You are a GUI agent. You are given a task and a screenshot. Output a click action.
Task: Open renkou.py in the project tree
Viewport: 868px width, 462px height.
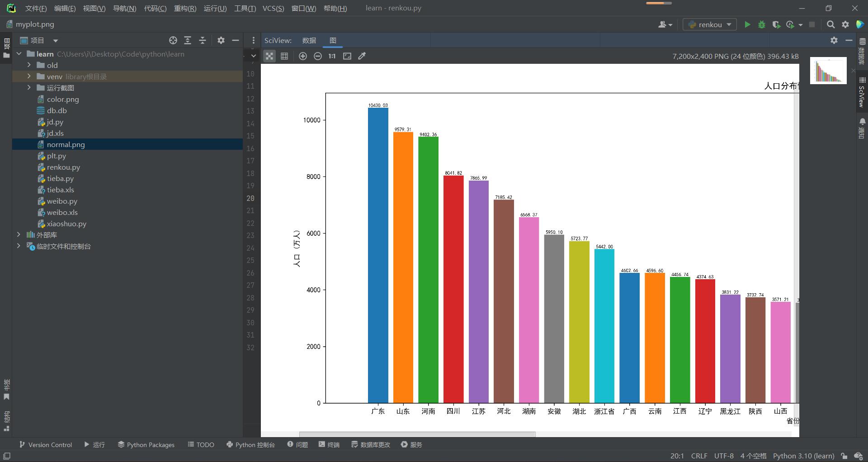tap(63, 167)
